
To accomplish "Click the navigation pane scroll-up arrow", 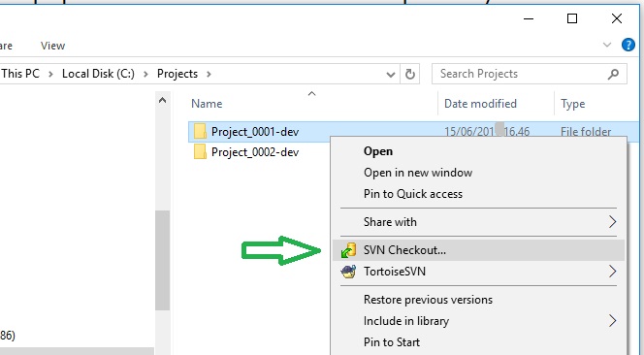I will tap(162, 100).
